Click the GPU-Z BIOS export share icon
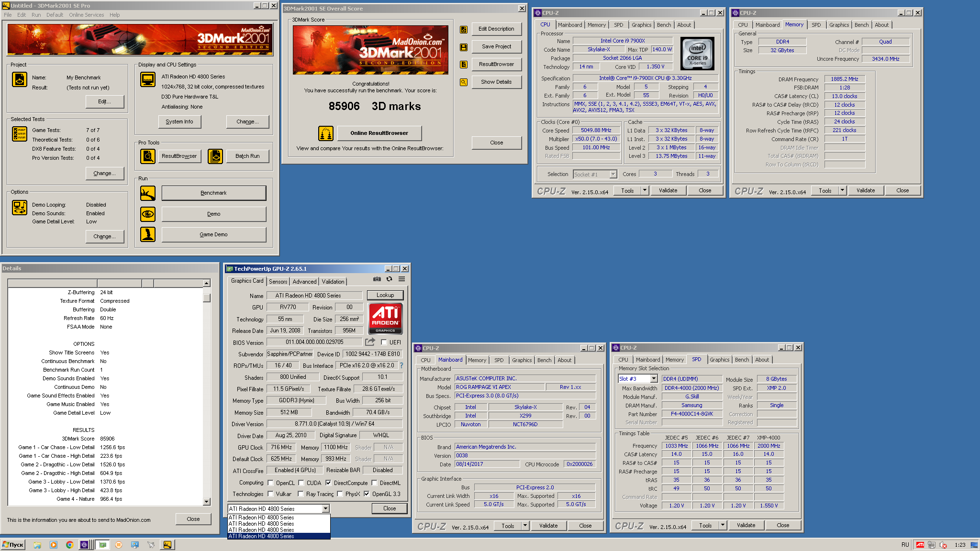Screen dimensions: 980x551 (x=370, y=342)
